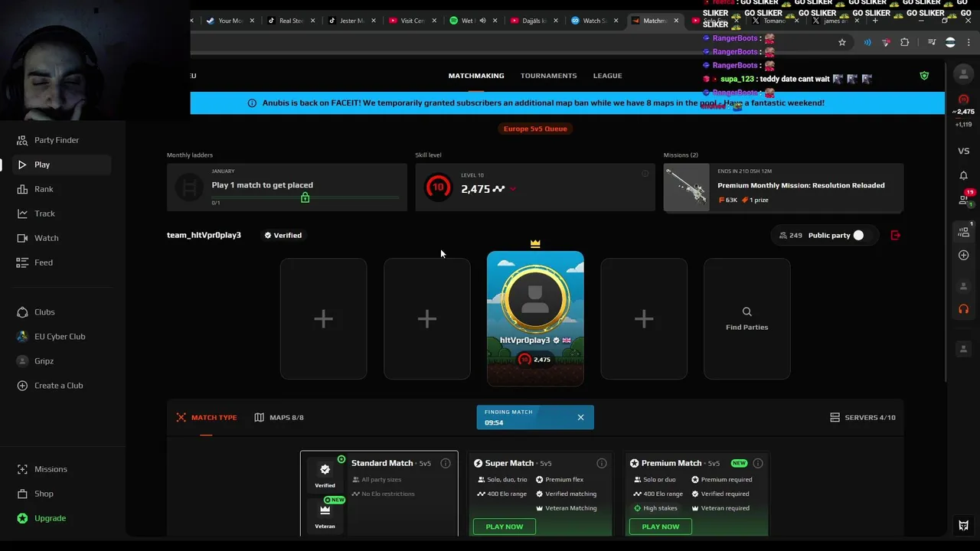This screenshot has height=551, width=980.
Task: Open Missions in the sidebar
Action: 51,469
